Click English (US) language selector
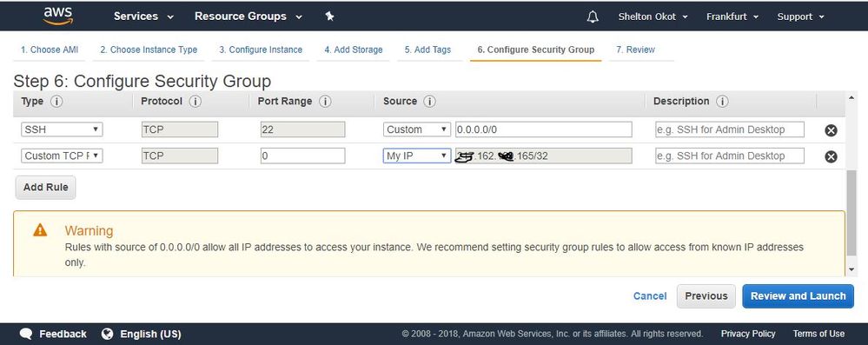The width and height of the screenshot is (868, 345). tap(150, 334)
